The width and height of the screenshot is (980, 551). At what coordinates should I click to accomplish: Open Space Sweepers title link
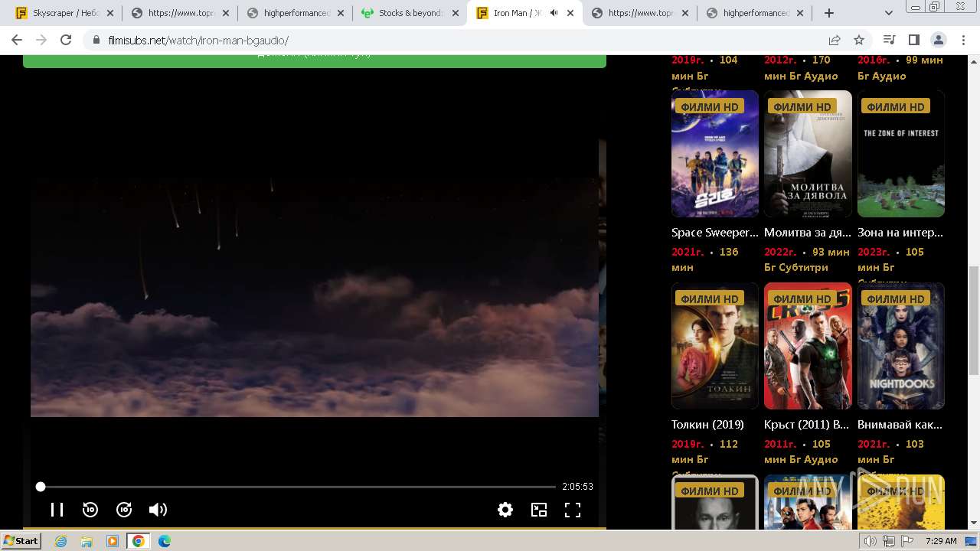(715, 233)
